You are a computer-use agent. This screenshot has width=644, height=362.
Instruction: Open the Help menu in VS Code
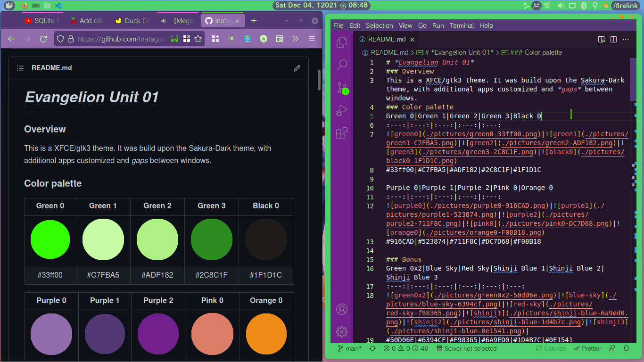[486, 25]
